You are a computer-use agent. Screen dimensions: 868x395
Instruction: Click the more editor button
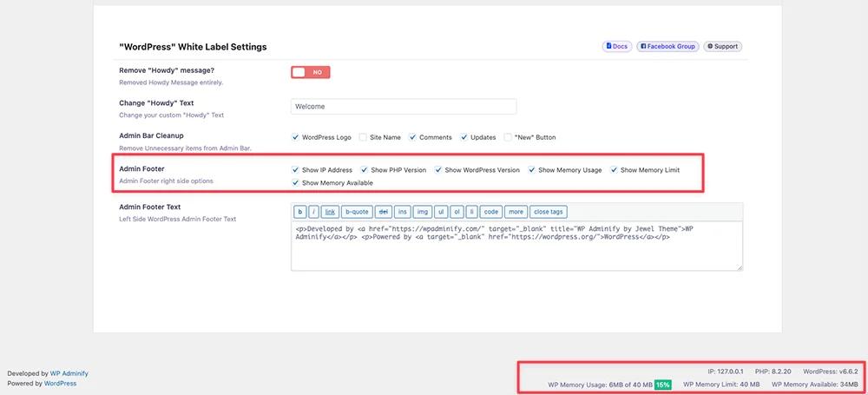[516, 212]
